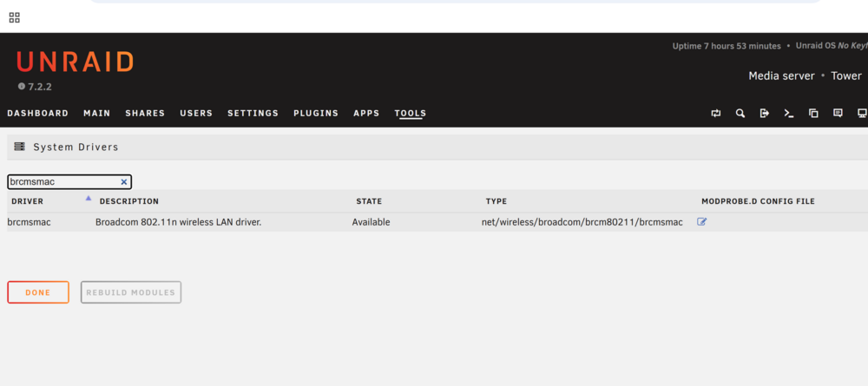Click the Unraid OS No Keyfile text

(x=832, y=46)
